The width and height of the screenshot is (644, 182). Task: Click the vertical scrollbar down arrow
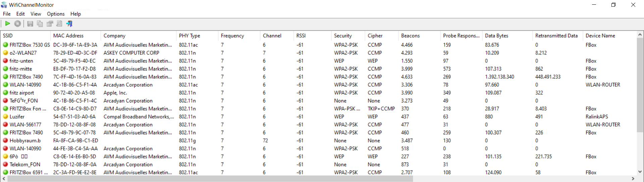(x=640, y=172)
